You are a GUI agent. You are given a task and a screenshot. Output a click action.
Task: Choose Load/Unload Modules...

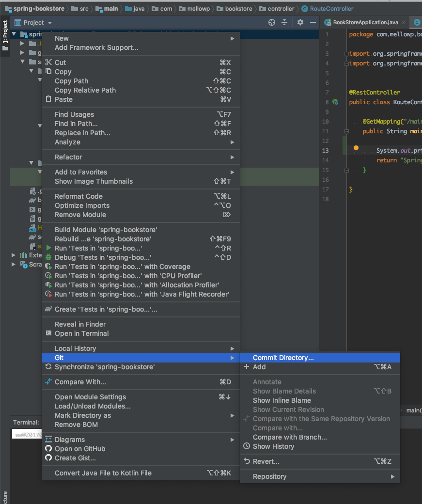coord(93,406)
